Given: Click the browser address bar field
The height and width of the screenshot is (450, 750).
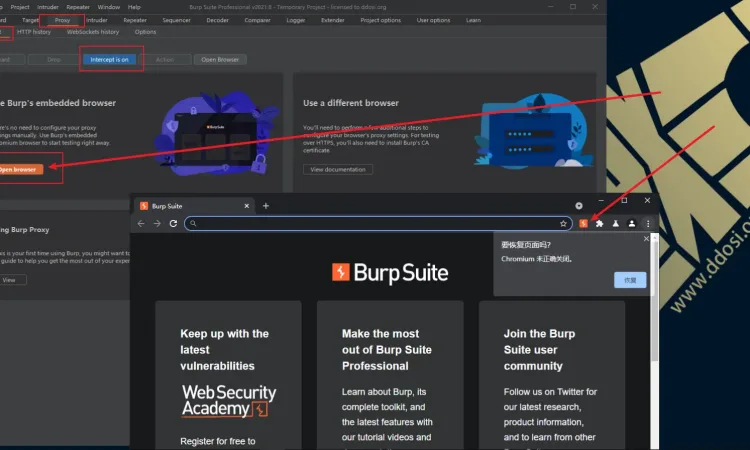Looking at the screenshot, I should (x=378, y=223).
